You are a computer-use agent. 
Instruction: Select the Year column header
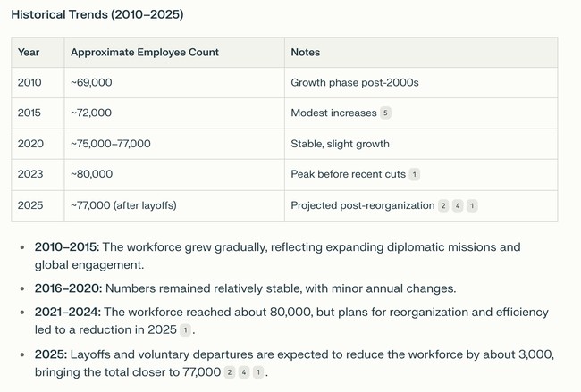coord(29,52)
